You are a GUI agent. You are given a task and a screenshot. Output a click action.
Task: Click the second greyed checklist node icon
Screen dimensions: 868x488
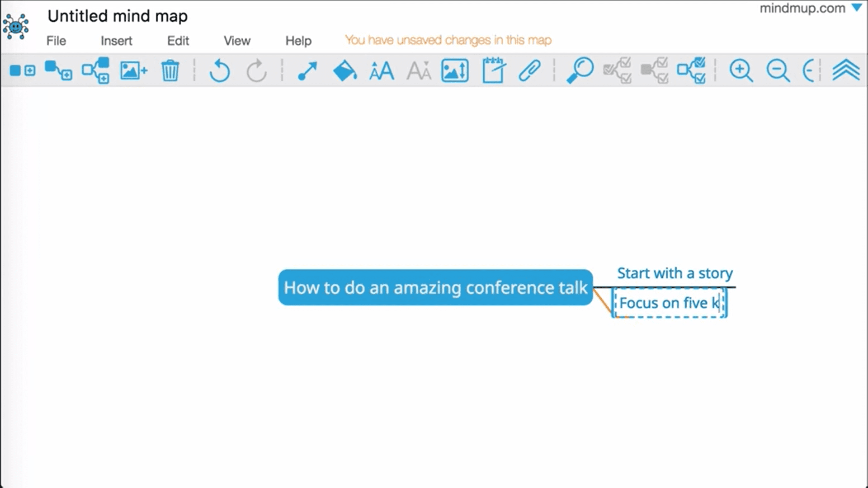point(654,70)
